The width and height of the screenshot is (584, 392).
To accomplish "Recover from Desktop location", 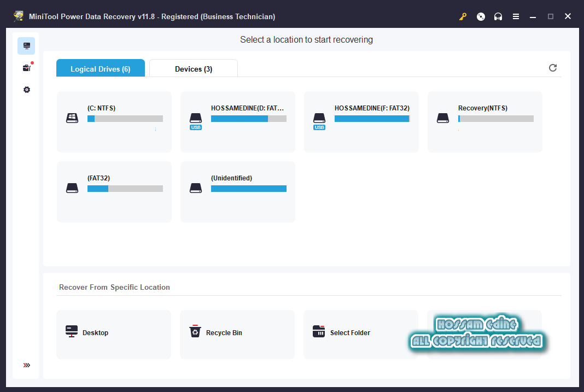I will coord(114,334).
